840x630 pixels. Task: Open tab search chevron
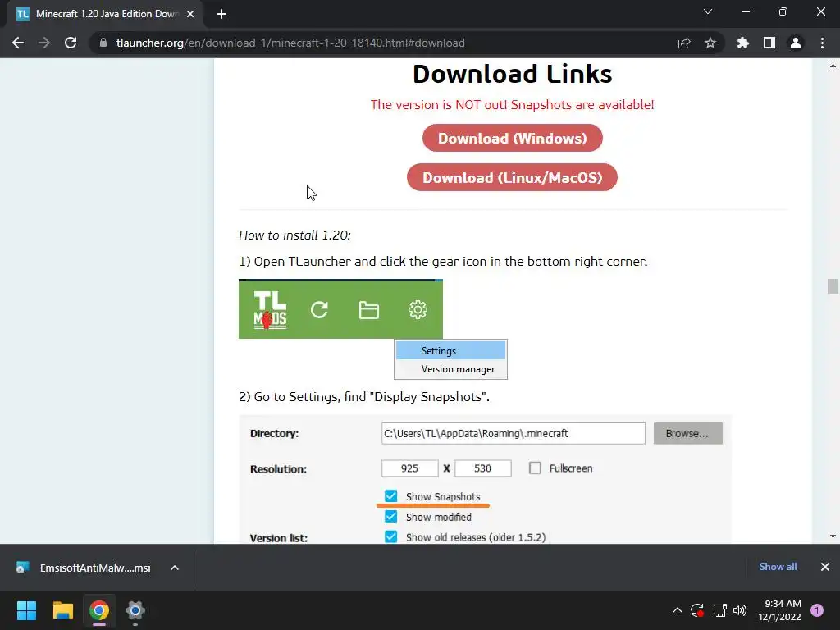708,11
